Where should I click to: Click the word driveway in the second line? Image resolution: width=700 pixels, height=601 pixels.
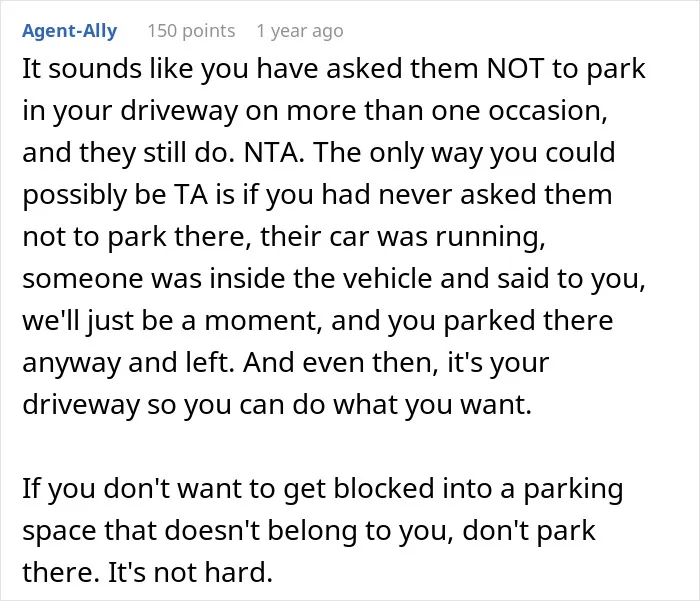179,111
